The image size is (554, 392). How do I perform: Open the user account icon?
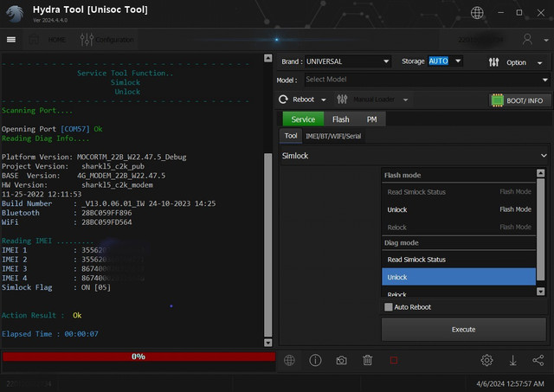click(527, 39)
